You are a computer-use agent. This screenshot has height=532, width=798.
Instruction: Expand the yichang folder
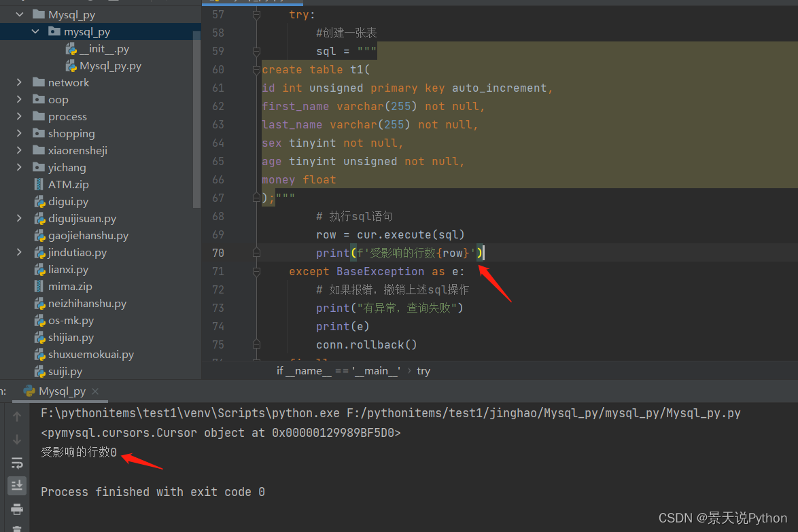click(19, 167)
